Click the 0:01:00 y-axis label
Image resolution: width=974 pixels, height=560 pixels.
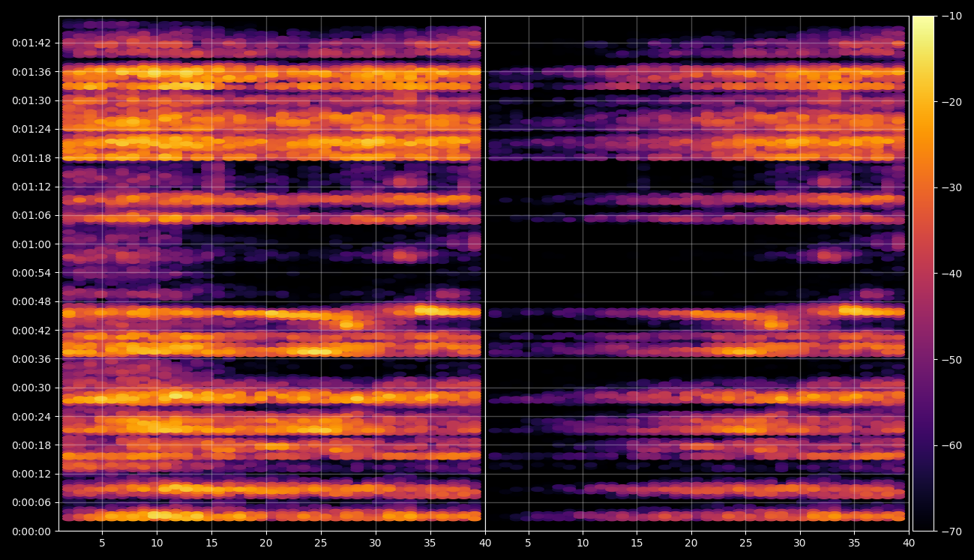(x=31, y=244)
